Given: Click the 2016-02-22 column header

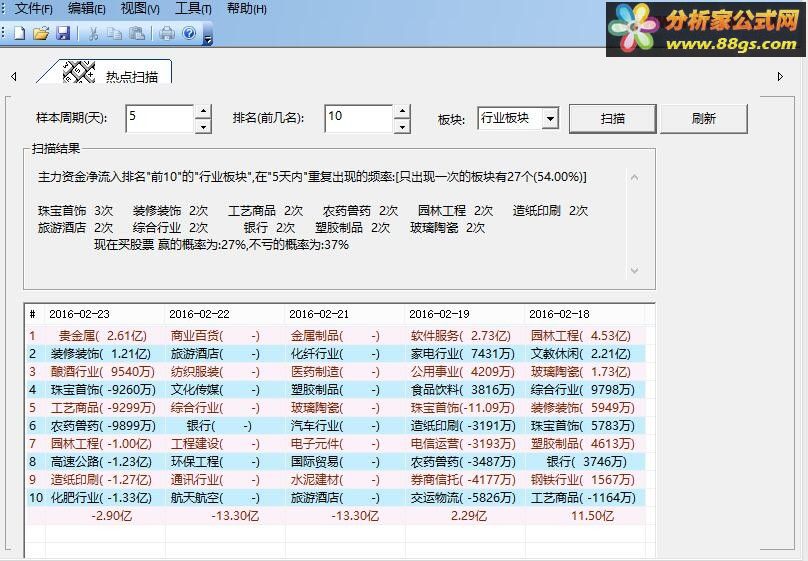Looking at the screenshot, I should (x=225, y=314).
